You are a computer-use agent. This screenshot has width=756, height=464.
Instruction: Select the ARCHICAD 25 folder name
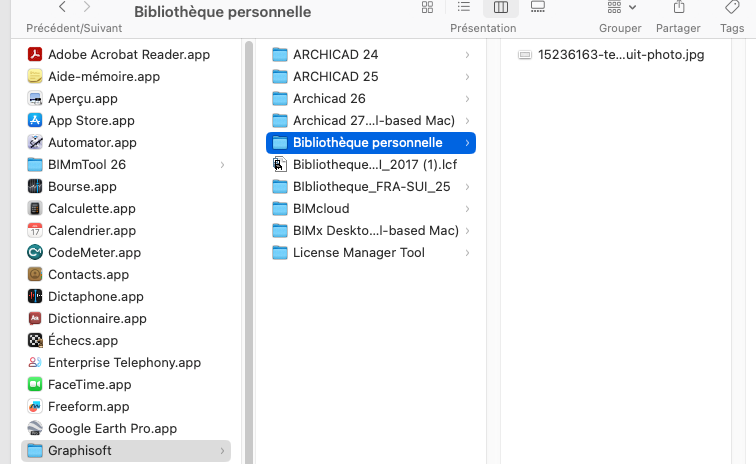click(336, 77)
